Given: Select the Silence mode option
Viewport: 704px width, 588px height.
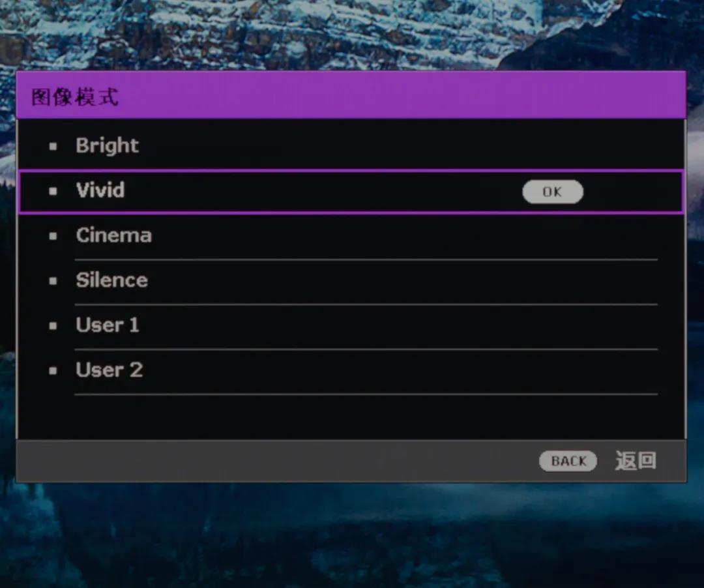Looking at the screenshot, I should [x=111, y=280].
